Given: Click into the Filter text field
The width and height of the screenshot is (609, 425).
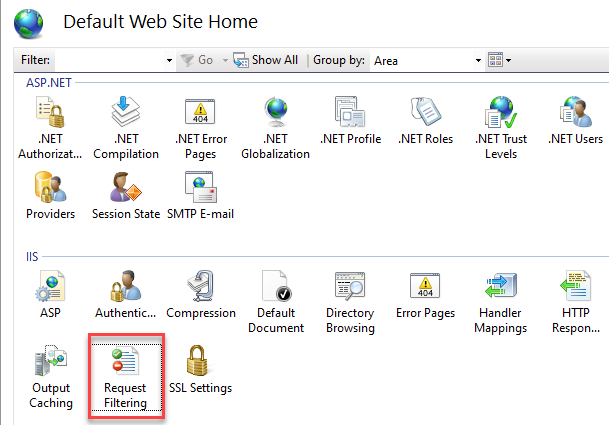Looking at the screenshot, I should [108, 61].
